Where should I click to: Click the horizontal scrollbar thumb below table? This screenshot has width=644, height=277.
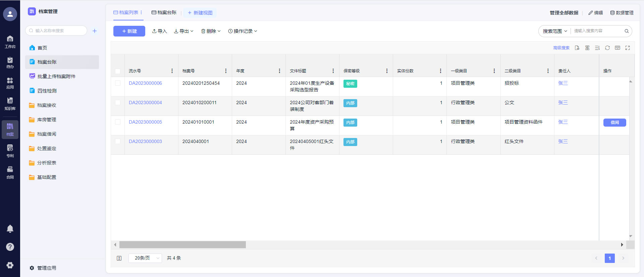(182, 245)
